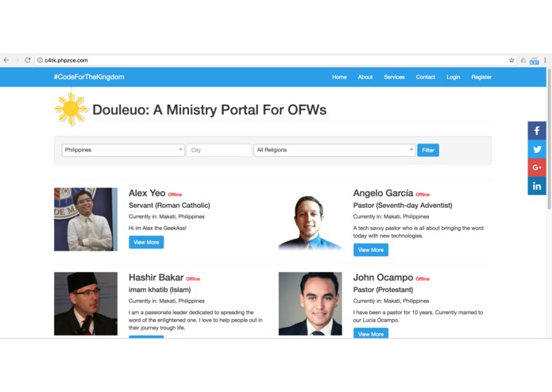Go to the About nav item
Viewport: 552px width, 392px height.
click(365, 77)
